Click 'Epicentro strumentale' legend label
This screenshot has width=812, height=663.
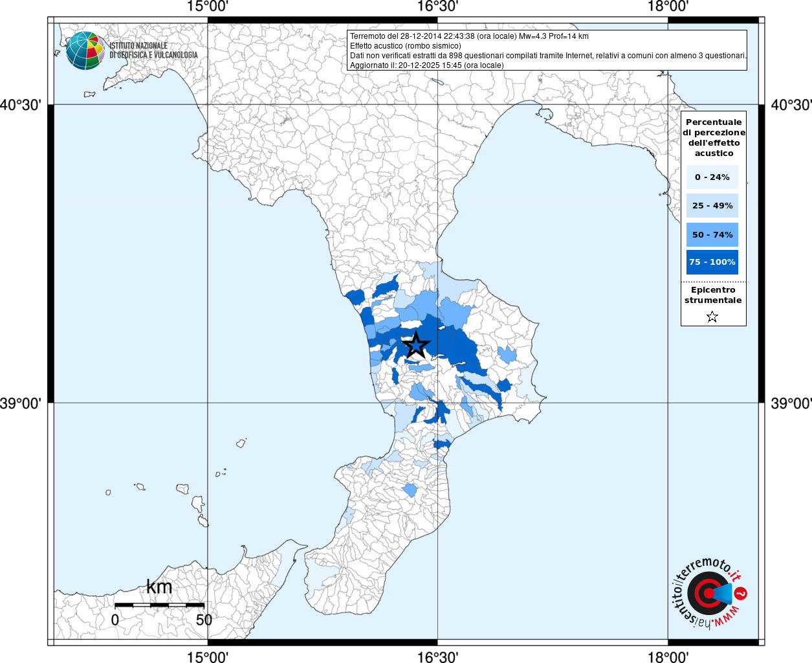click(x=713, y=295)
